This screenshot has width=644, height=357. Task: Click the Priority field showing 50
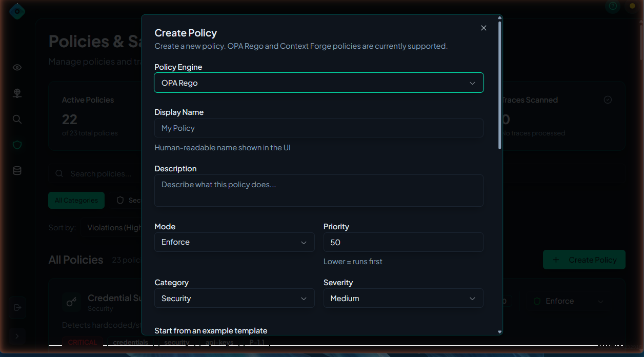point(403,242)
